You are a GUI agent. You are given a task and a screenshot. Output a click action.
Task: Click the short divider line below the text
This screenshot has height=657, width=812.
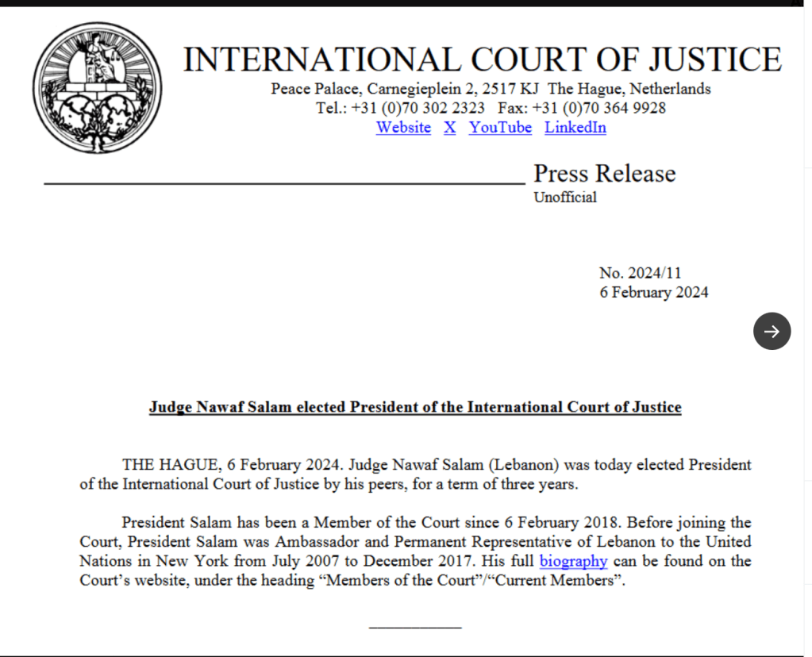point(415,628)
